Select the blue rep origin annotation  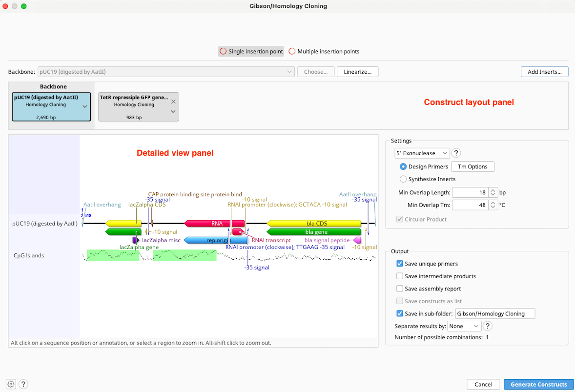(215, 240)
